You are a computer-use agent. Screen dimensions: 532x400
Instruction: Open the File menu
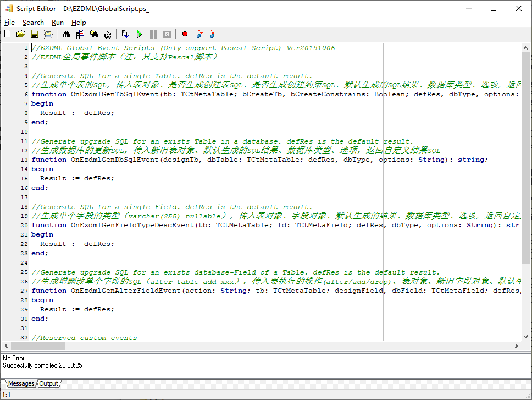click(x=9, y=23)
